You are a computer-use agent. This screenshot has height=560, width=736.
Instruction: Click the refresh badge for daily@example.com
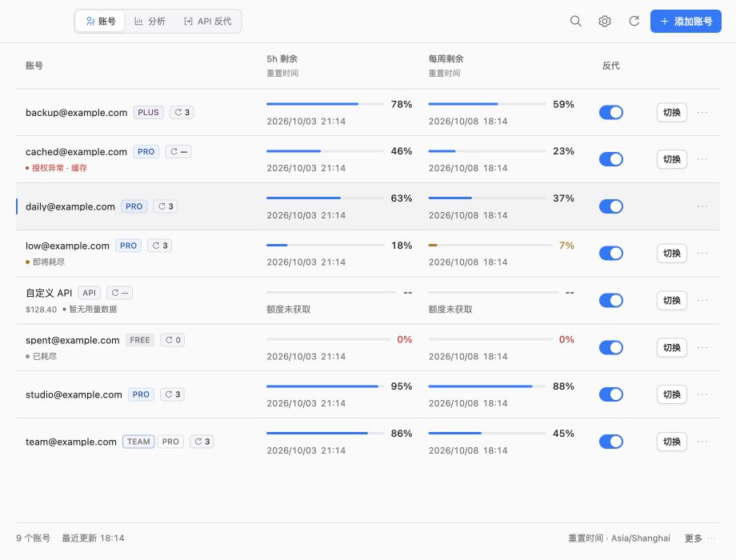[x=166, y=206]
